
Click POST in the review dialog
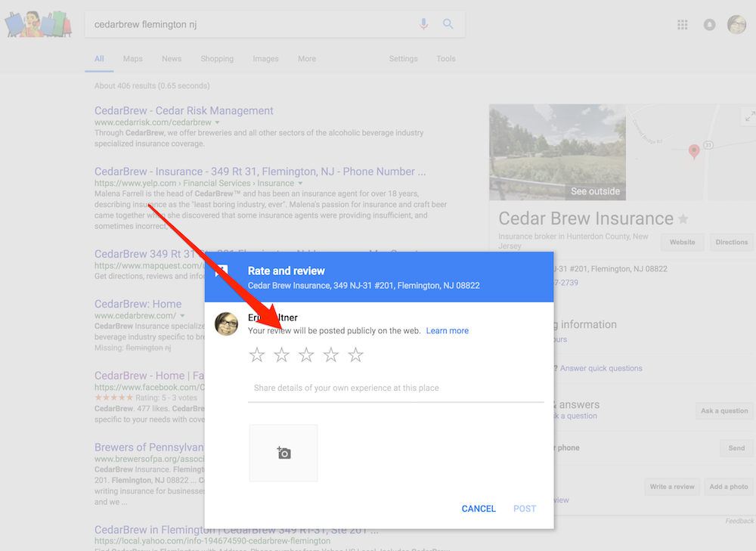click(525, 509)
